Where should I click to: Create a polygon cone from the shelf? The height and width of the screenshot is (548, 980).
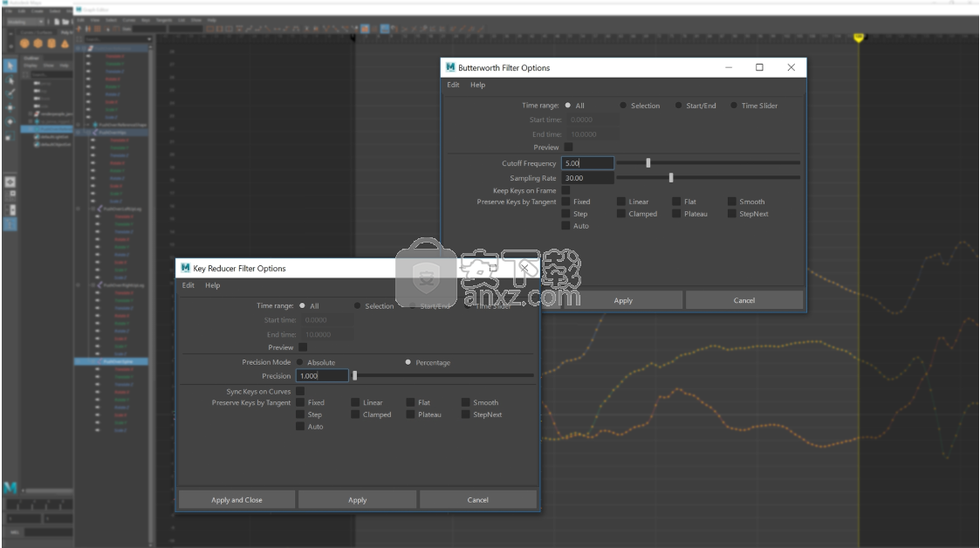click(65, 44)
